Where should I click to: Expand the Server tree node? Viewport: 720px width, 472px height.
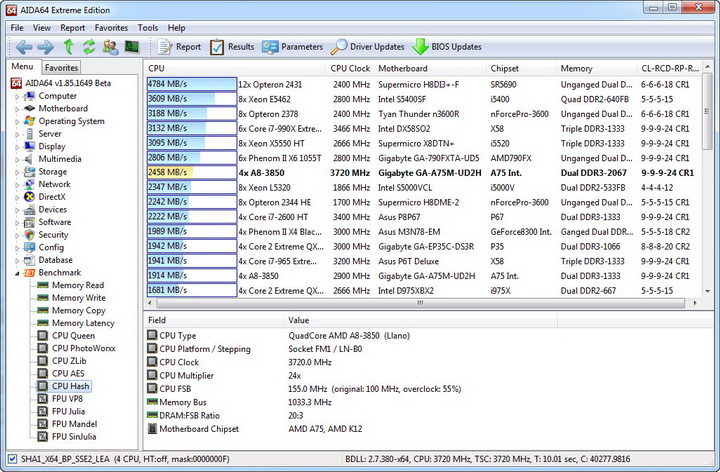17,134
